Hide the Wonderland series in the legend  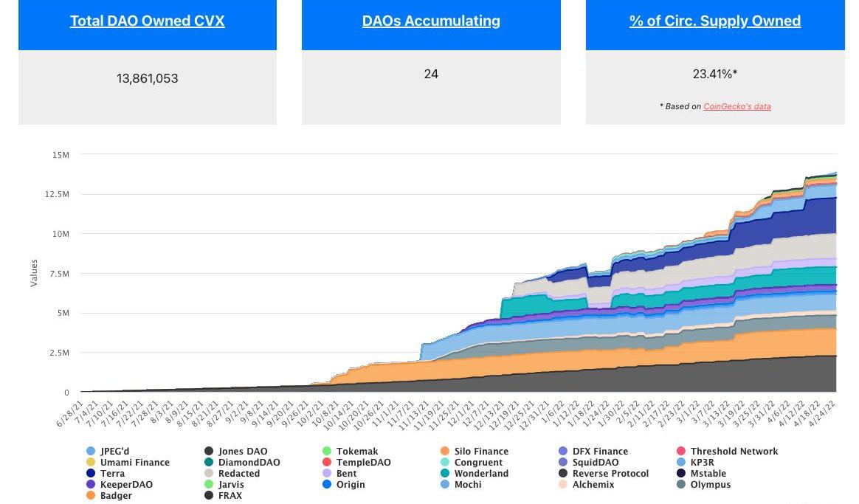pyautogui.click(x=475, y=473)
